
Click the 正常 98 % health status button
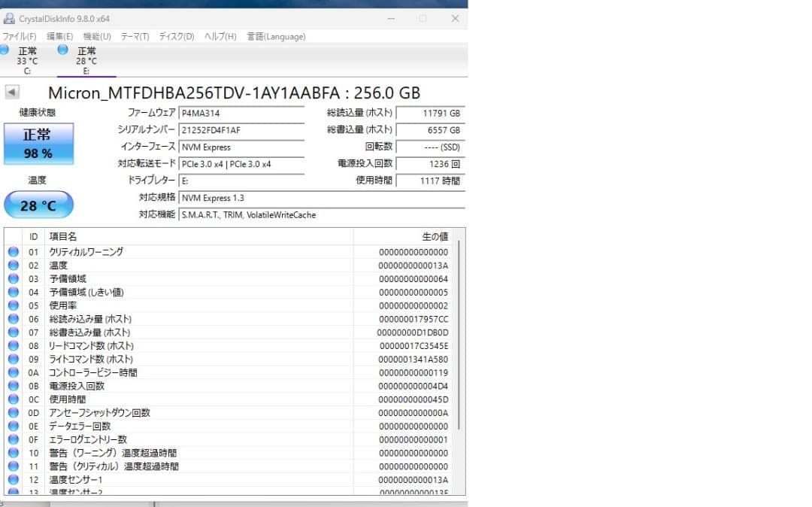[x=38, y=144]
